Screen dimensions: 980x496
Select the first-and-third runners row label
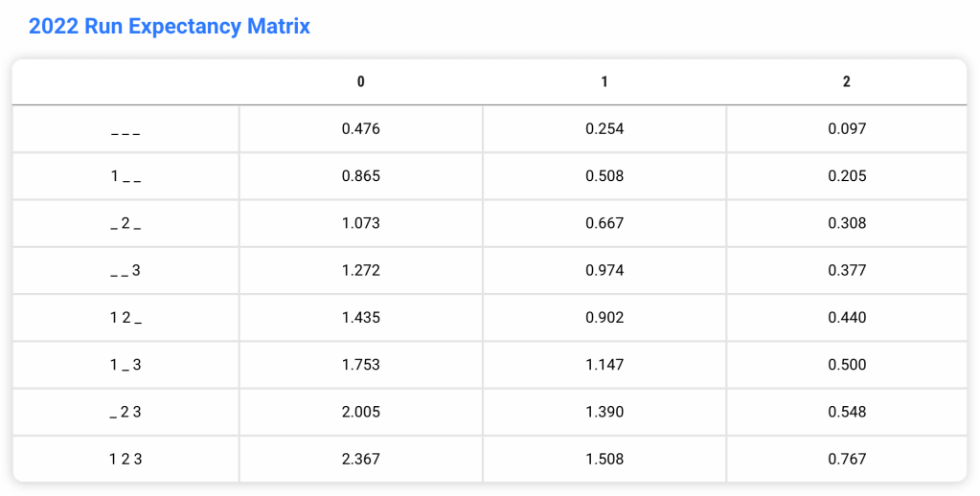[125, 365]
